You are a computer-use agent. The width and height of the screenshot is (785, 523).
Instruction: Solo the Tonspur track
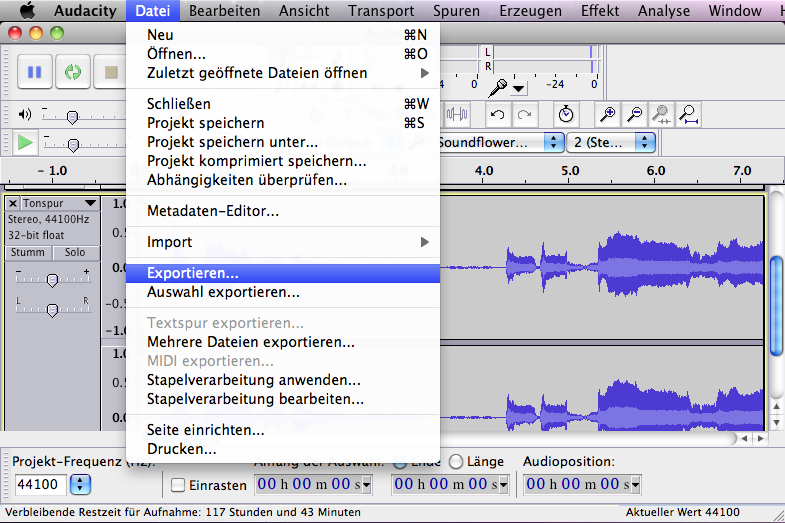tap(75, 253)
